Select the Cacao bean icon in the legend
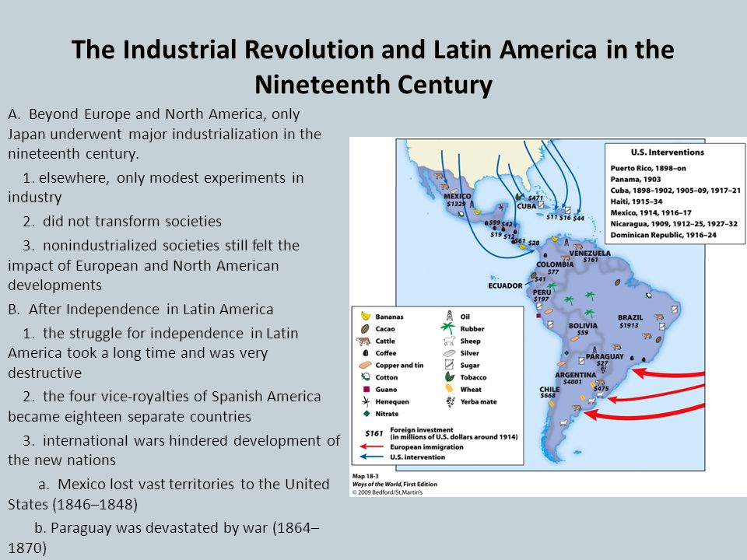This screenshot has width=747, height=560. click(366, 328)
